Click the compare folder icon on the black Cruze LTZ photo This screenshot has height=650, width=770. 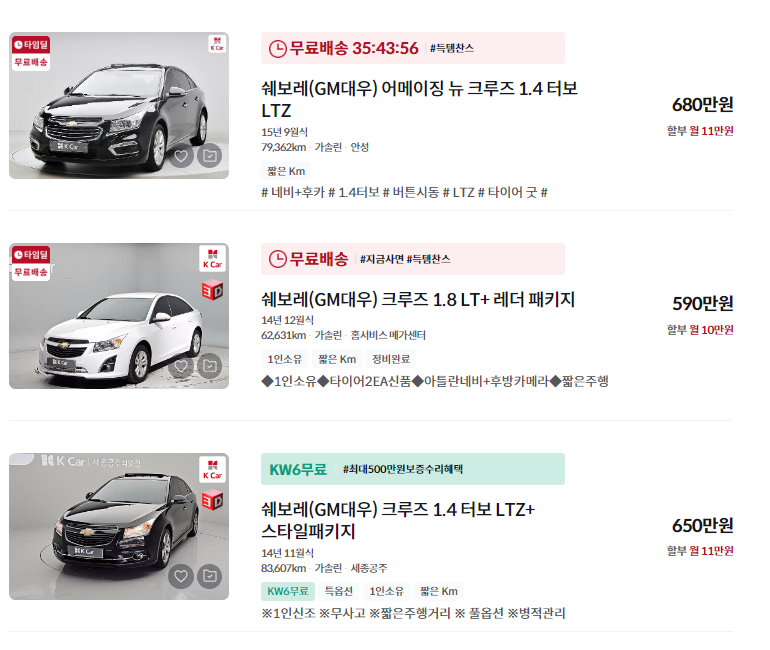click(210, 156)
